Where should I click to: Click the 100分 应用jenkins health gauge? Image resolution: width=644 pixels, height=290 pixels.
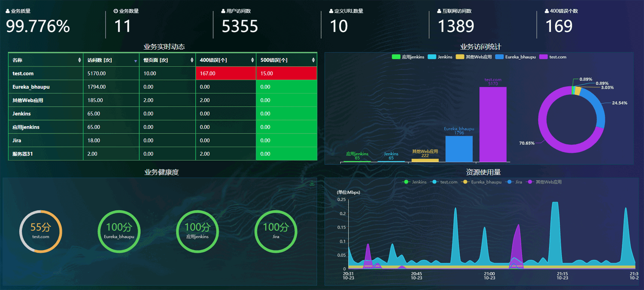tap(197, 231)
